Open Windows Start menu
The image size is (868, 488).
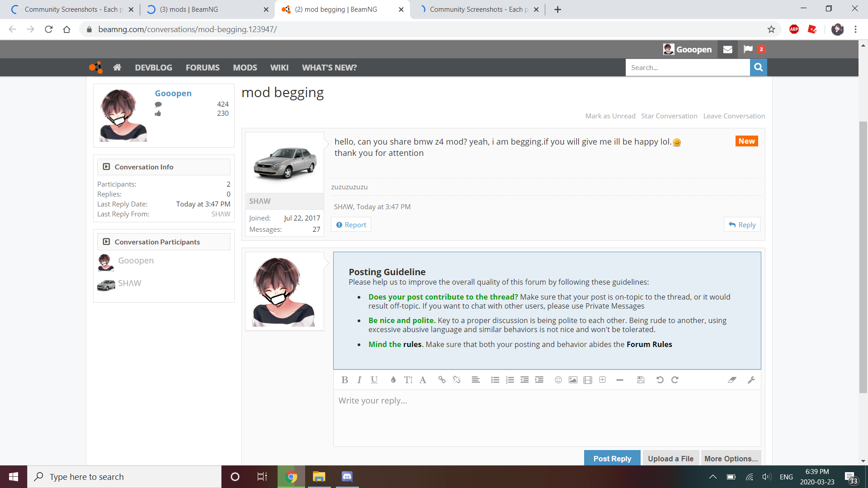(x=14, y=477)
